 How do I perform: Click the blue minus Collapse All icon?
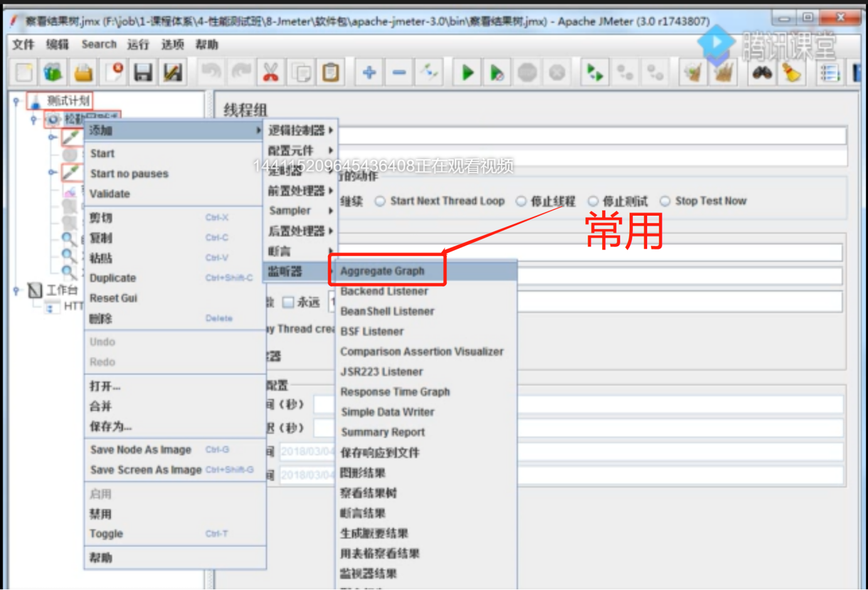point(399,73)
